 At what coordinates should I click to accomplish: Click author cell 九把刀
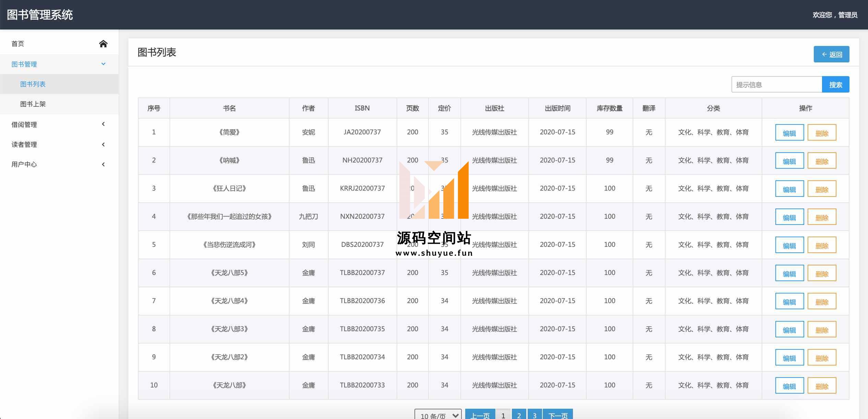tap(308, 216)
